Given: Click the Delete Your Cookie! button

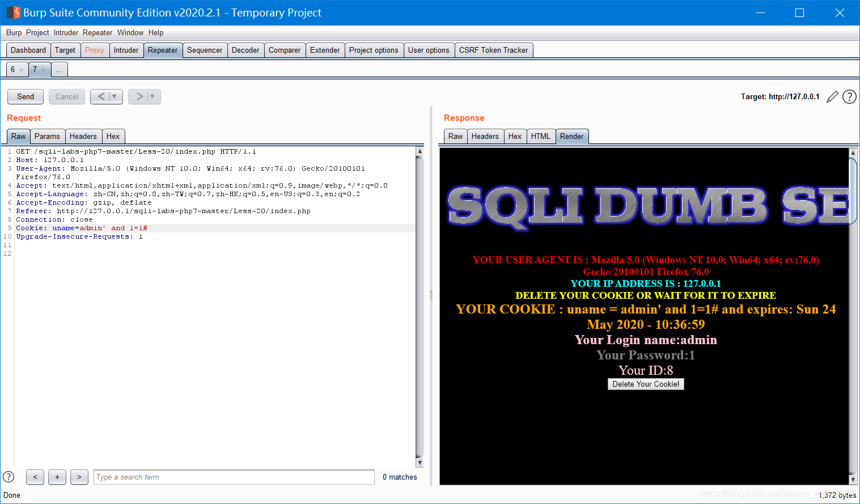Looking at the screenshot, I should pyautogui.click(x=646, y=384).
